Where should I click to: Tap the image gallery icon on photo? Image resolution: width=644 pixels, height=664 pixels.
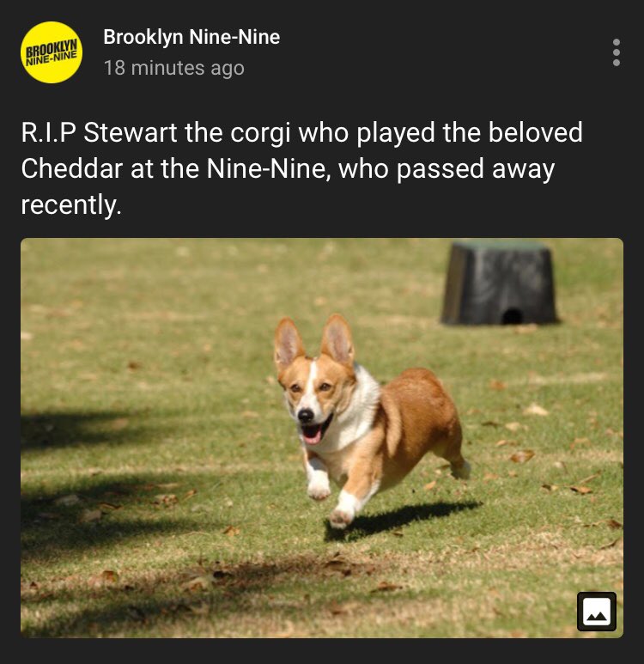coord(597,612)
